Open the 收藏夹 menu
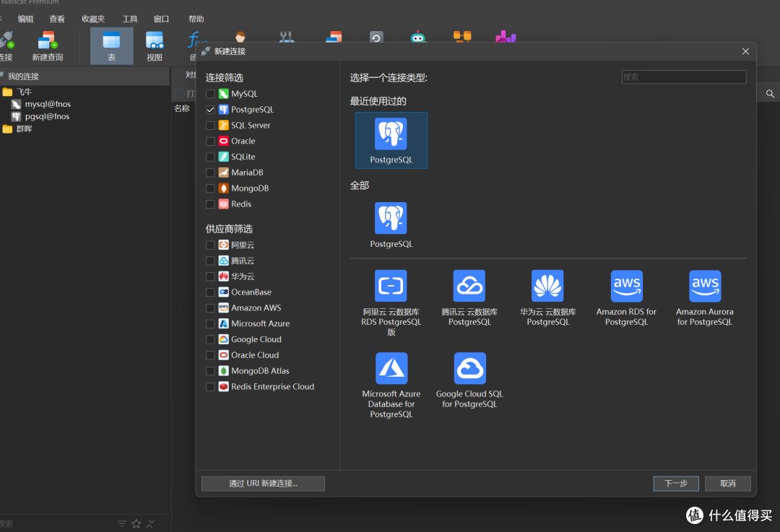Viewport: 780px width, 532px height. pos(93,19)
